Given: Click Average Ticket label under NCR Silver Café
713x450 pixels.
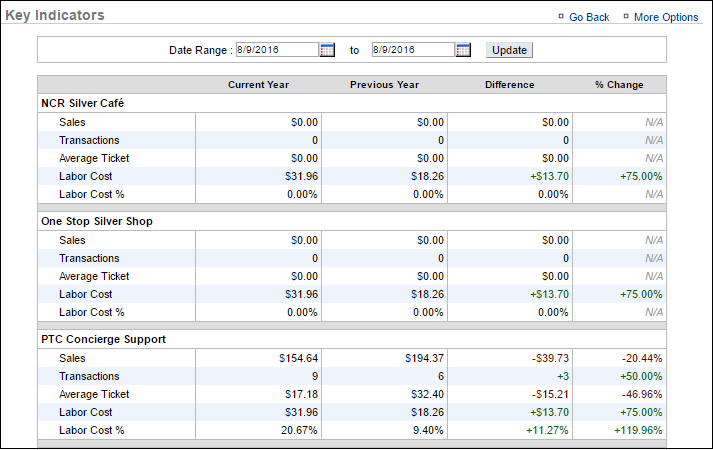Looking at the screenshot, I should coord(94,158).
